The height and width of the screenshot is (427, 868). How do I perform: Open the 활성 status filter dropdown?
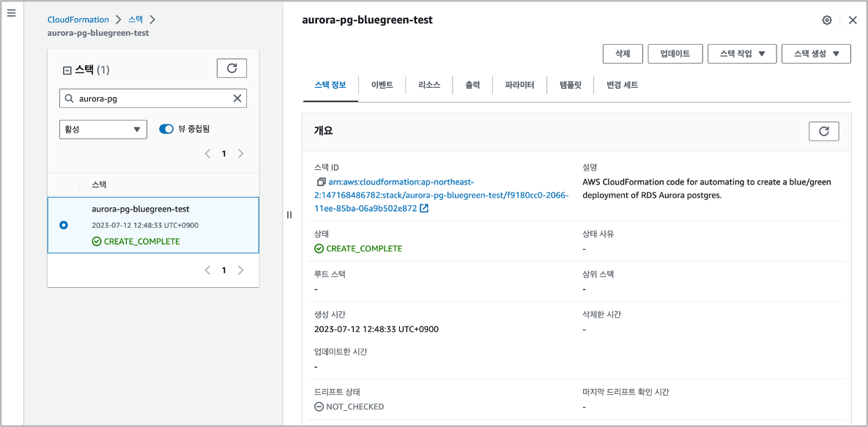point(103,129)
